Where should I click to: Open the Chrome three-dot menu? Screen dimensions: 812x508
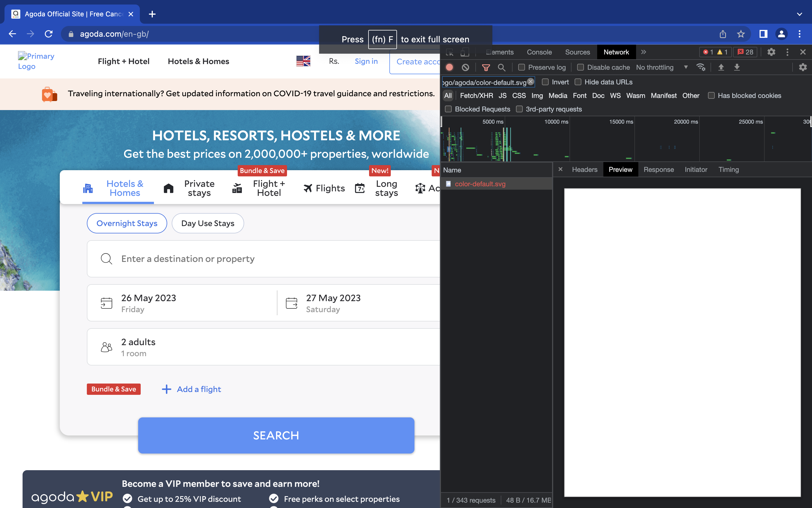(x=800, y=34)
